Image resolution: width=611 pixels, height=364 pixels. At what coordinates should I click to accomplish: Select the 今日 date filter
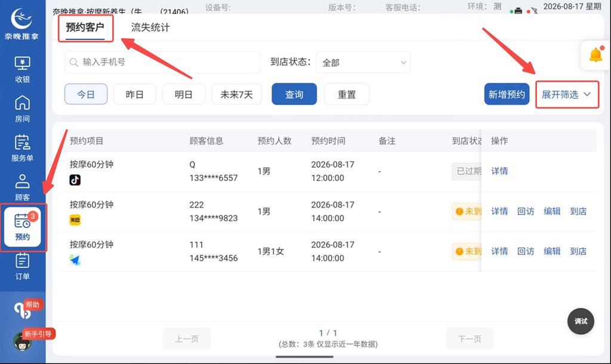tap(86, 94)
